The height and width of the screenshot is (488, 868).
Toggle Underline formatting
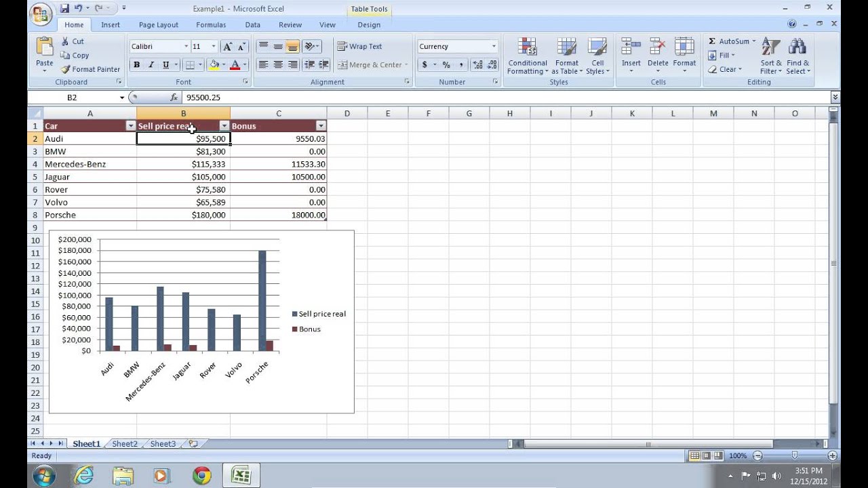[165, 65]
